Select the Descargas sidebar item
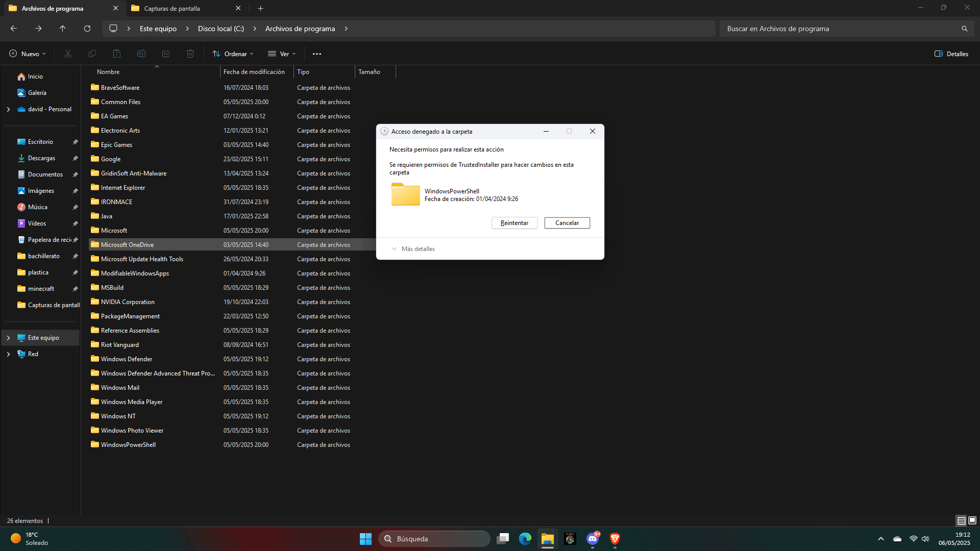Viewport: 980px width, 551px height. [41, 158]
